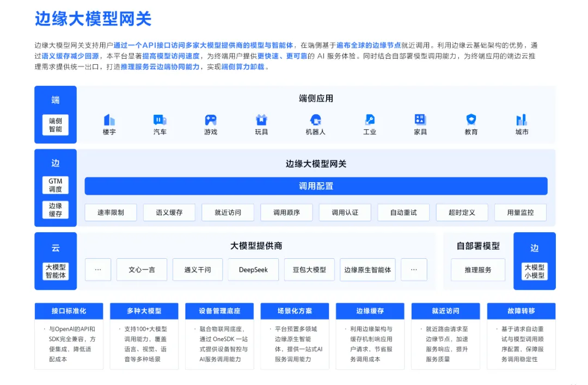Click the 推理服务 box
This screenshot has width=588, height=385.
478,270
